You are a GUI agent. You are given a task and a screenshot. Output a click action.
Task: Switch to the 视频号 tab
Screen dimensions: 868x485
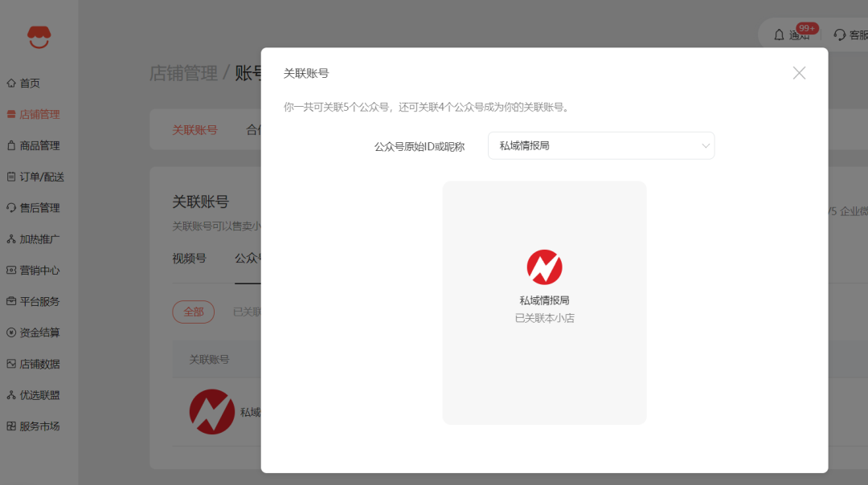tap(191, 259)
